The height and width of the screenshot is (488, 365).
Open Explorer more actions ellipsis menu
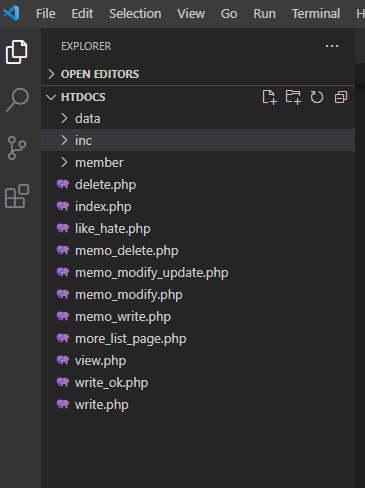tap(332, 46)
